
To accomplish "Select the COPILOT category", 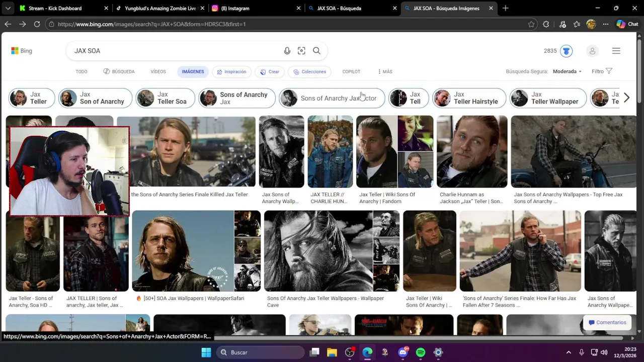I will click(x=351, y=71).
